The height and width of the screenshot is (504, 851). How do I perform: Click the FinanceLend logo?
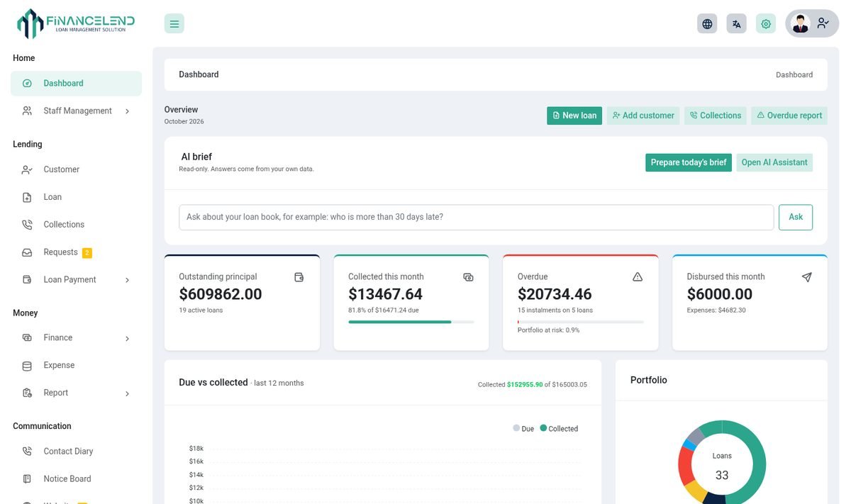76,23
